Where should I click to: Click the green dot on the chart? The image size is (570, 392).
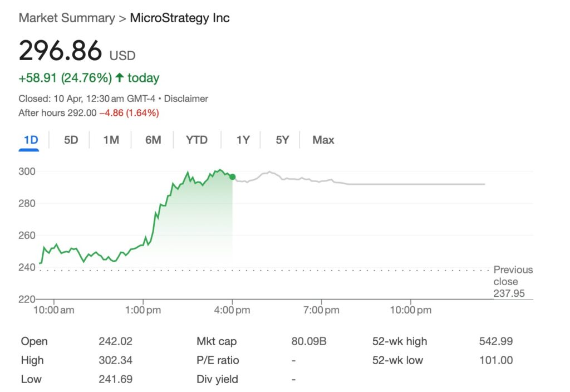[x=233, y=176]
